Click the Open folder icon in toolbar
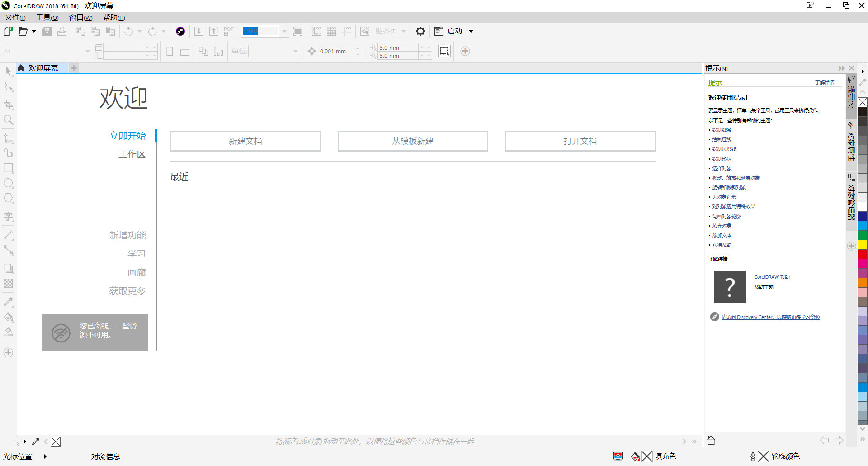868x466 pixels. coord(23,31)
